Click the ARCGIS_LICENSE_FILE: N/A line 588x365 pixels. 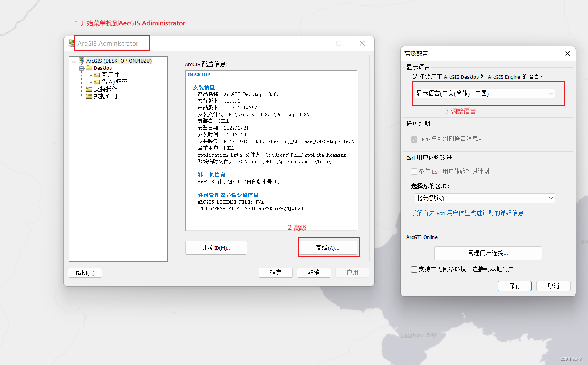(x=231, y=202)
